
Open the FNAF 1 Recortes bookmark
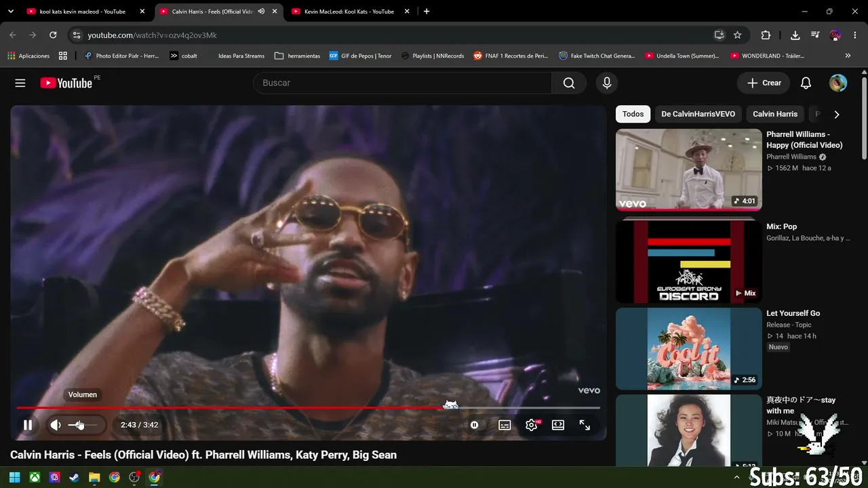[x=511, y=56]
